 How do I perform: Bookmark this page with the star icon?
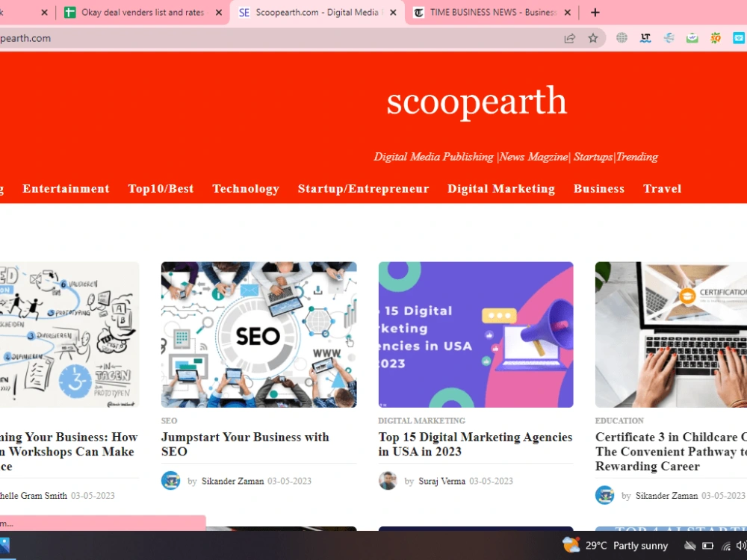[x=592, y=38]
